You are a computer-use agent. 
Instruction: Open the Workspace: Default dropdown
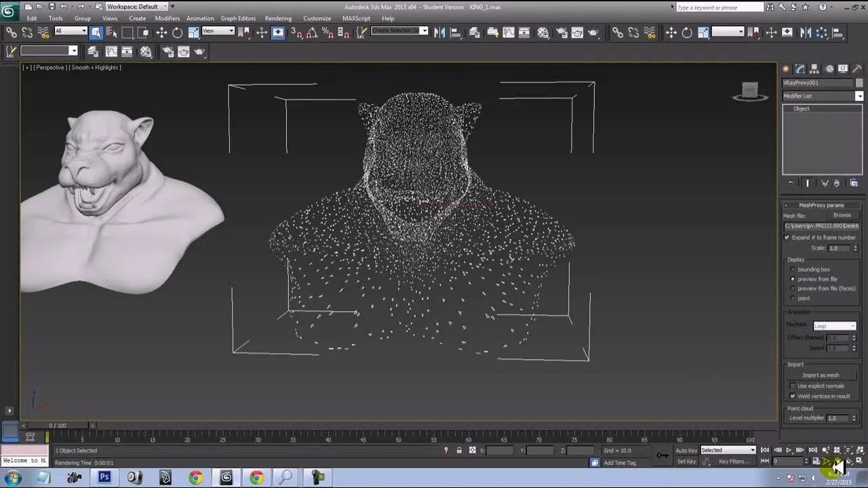tap(136, 6)
